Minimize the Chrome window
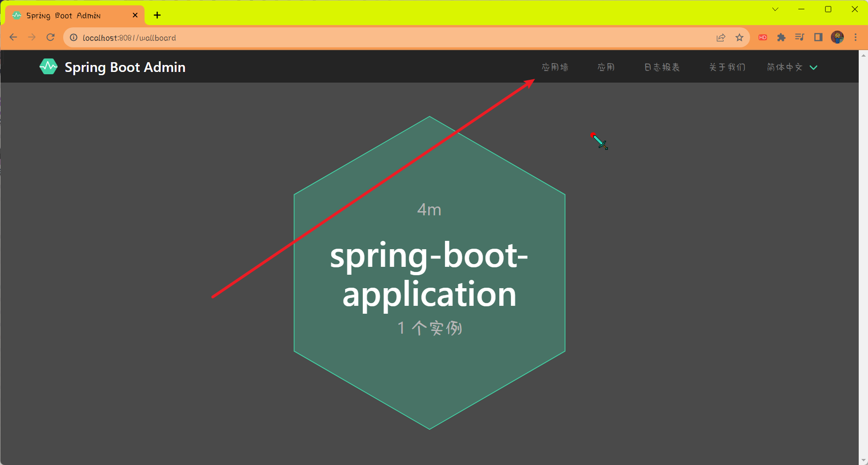This screenshot has width=868, height=465. tap(801, 9)
